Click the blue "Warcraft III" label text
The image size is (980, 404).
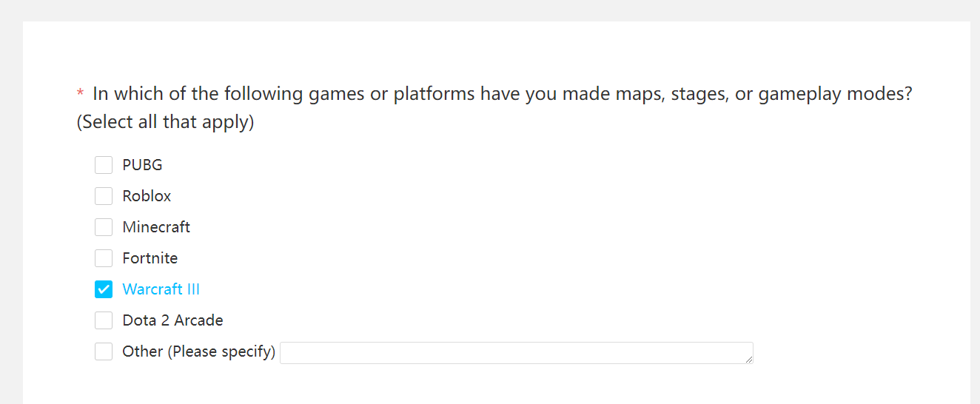click(161, 289)
